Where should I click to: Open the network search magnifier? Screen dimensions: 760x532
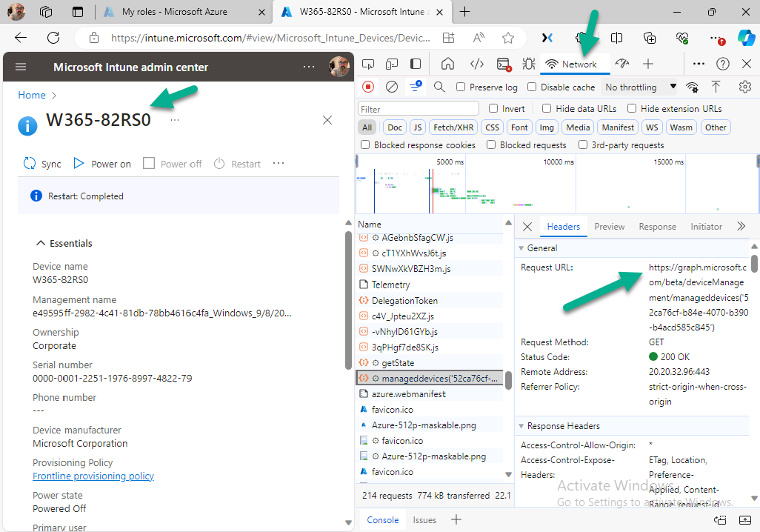(439, 87)
